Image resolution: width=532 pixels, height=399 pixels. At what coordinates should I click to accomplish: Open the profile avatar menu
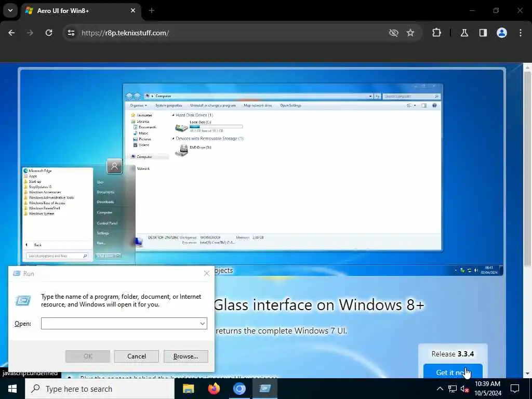[x=502, y=33]
